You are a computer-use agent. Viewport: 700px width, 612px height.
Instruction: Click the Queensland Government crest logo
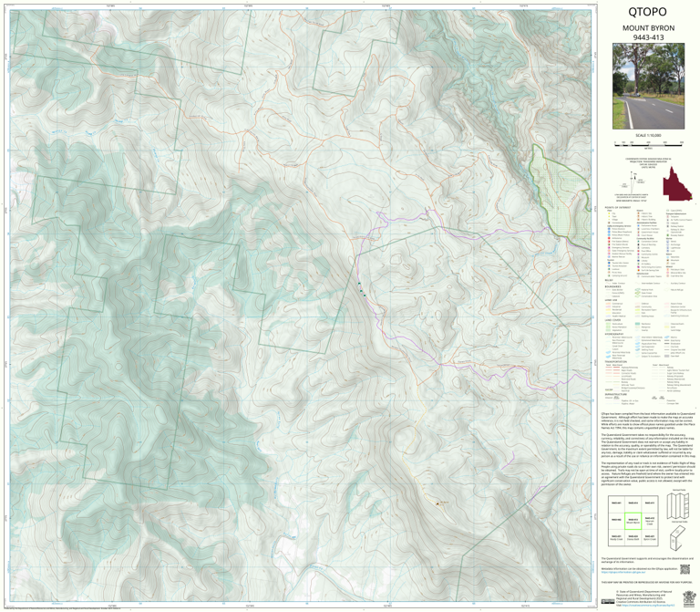[689, 597]
